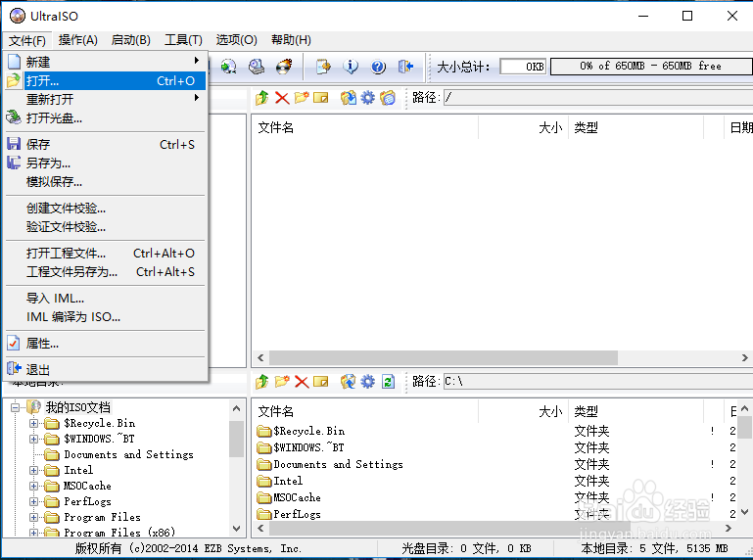753x560 pixels.
Task: Click the rename icon in upper image toolbar
Action: coord(321,98)
